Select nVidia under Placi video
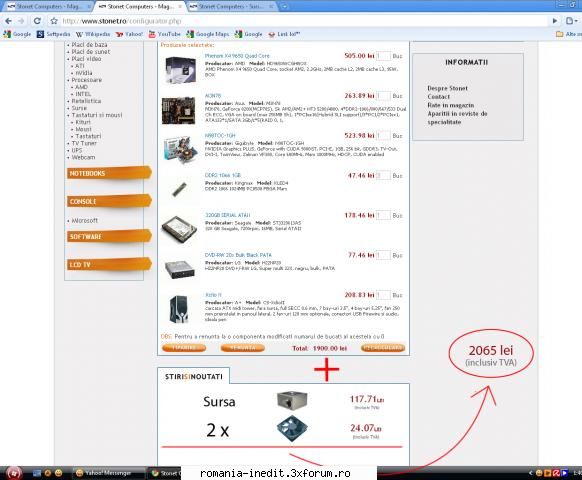The image size is (582, 480). pos(84,73)
